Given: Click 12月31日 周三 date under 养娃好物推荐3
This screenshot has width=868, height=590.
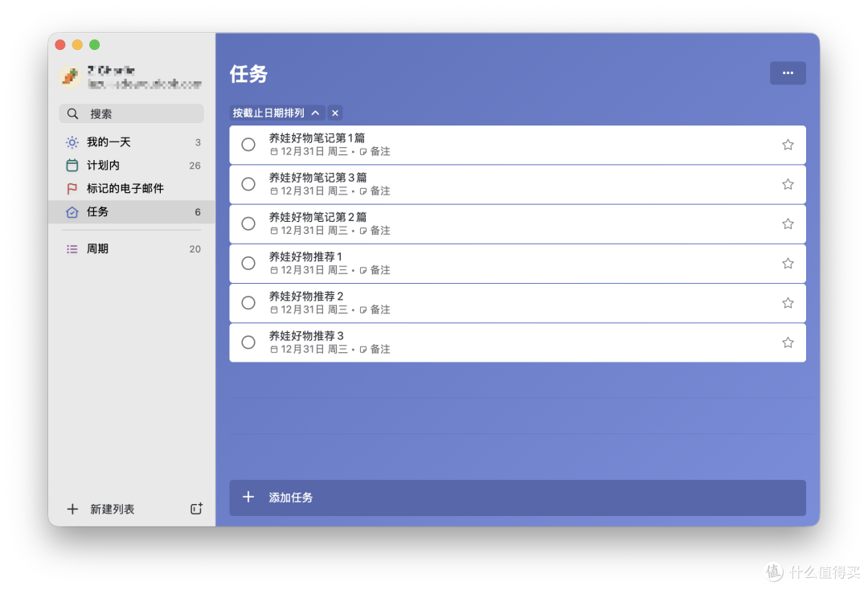Looking at the screenshot, I should click(314, 349).
